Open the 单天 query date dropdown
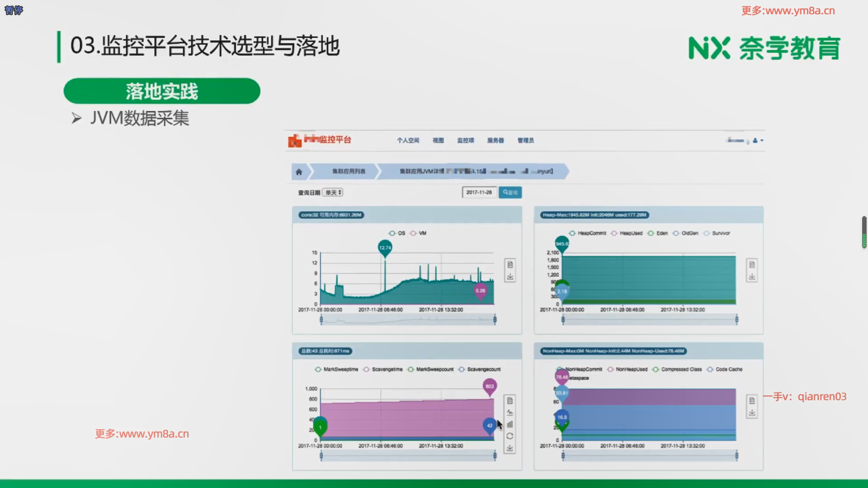The image size is (868, 488). pos(333,192)
